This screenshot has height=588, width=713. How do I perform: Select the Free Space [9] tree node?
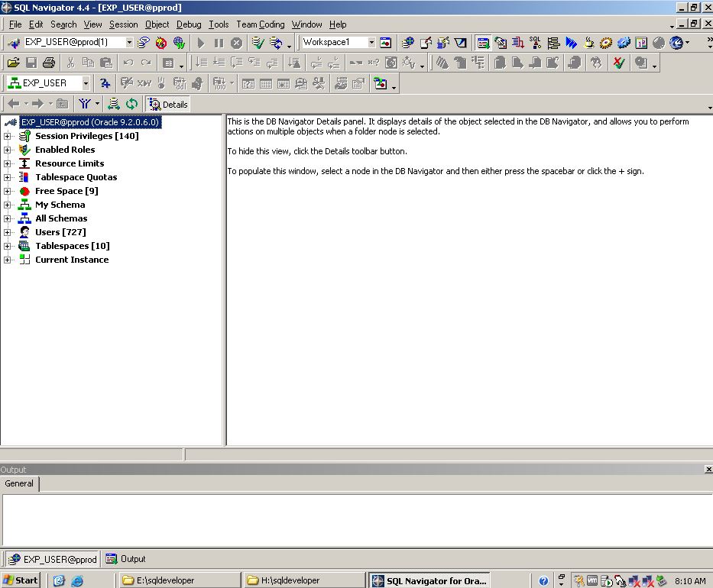click(66, 191)
